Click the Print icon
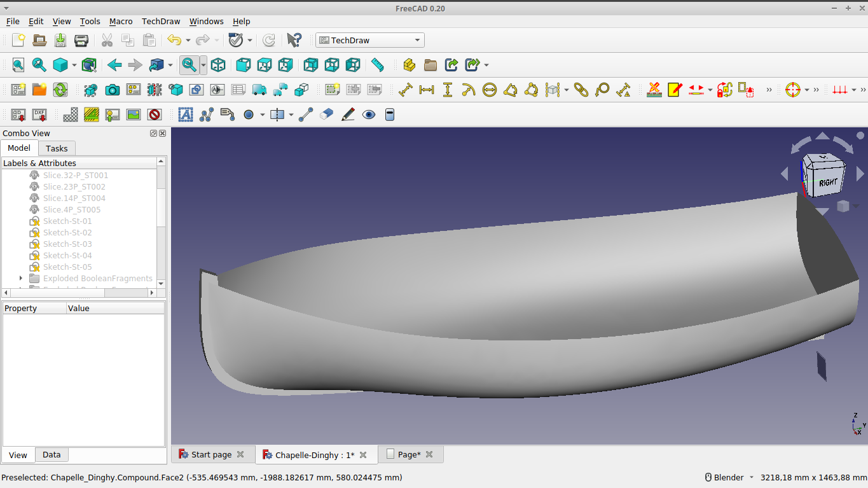The width and height of the screenshot is (868, 488). coord(81,40)
